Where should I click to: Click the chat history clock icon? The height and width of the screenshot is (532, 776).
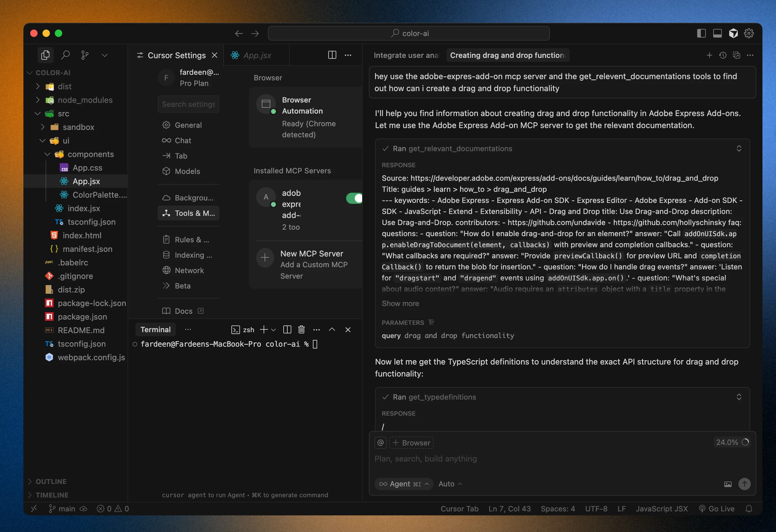point(723,55)
